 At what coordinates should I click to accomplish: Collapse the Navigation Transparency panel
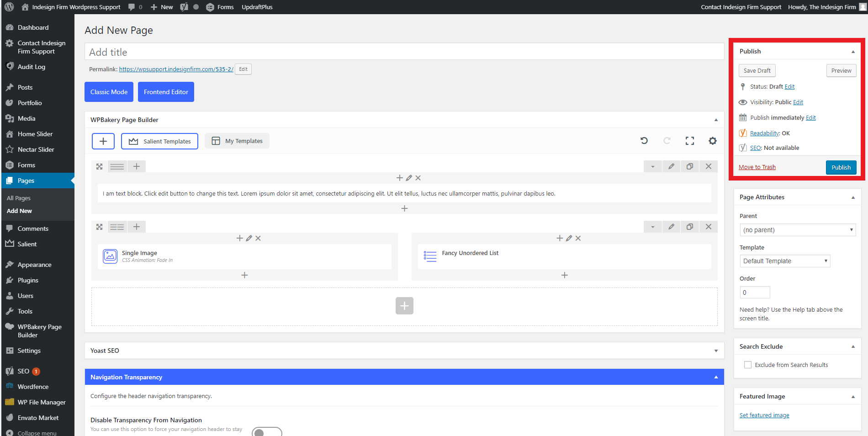pos(716,377)
